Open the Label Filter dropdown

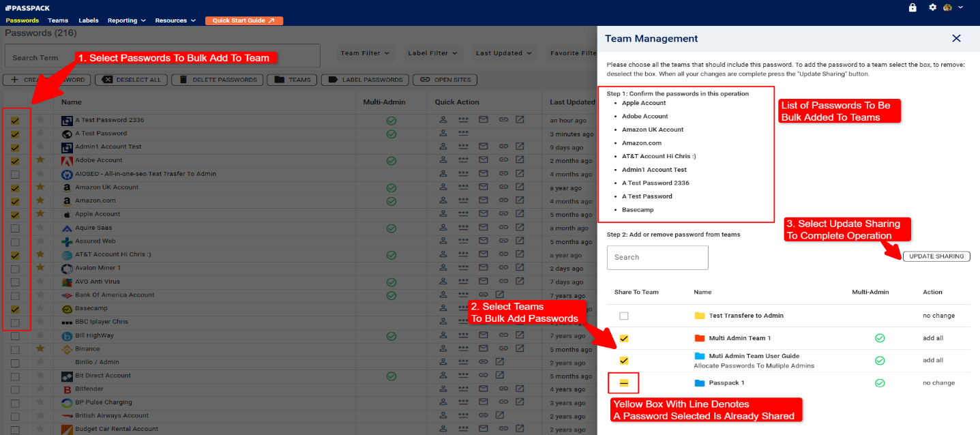point(432,53)
